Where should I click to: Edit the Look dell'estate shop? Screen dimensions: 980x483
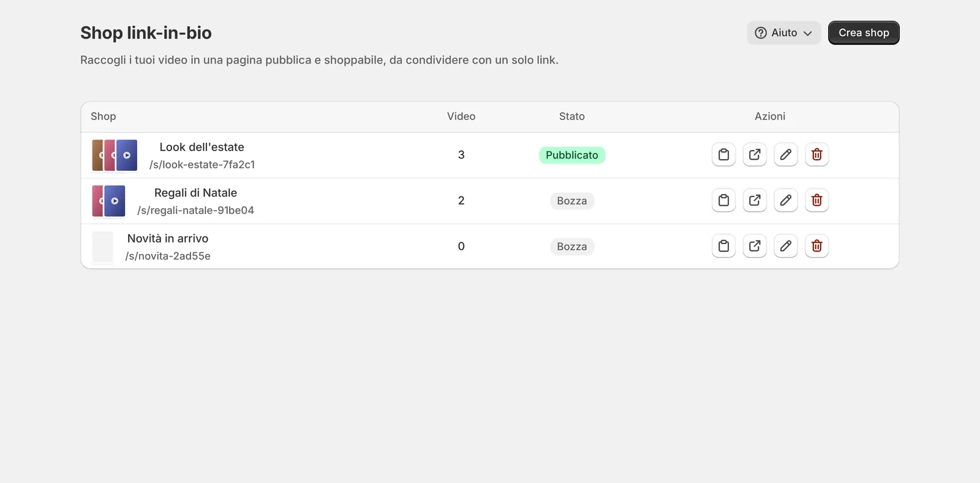(786, 154)
